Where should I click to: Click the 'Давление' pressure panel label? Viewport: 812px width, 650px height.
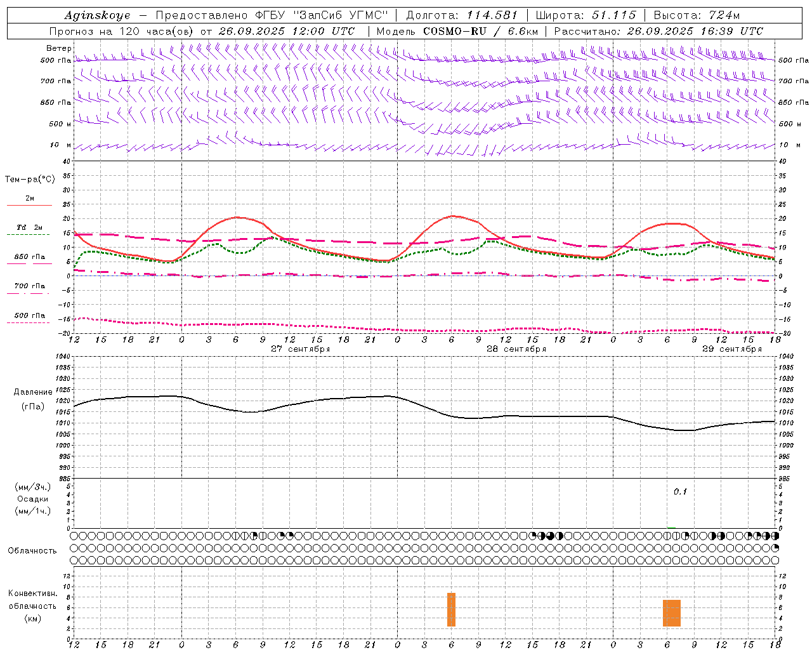(x=33, y=392)
